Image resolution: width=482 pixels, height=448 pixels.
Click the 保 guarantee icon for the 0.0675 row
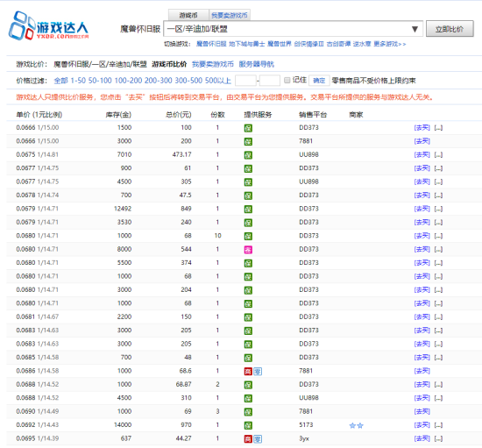[x=248, y=155]
